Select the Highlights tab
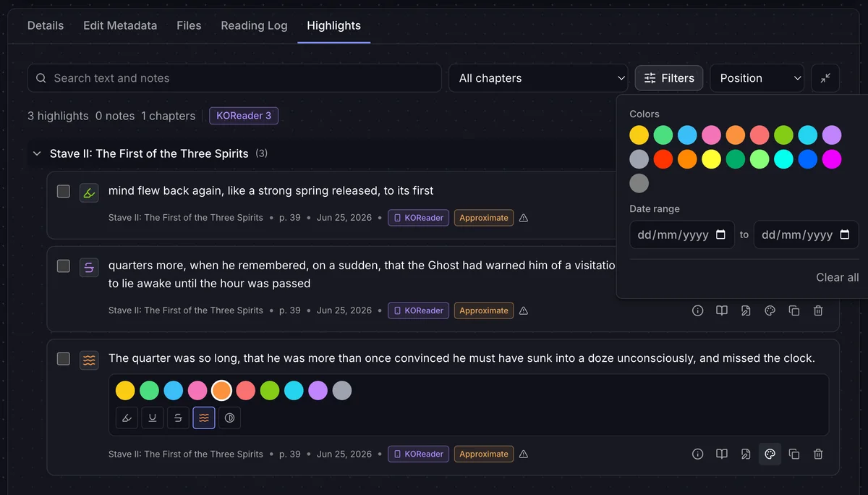This screenshot has width=868, height=495. (x=333, y=25)
